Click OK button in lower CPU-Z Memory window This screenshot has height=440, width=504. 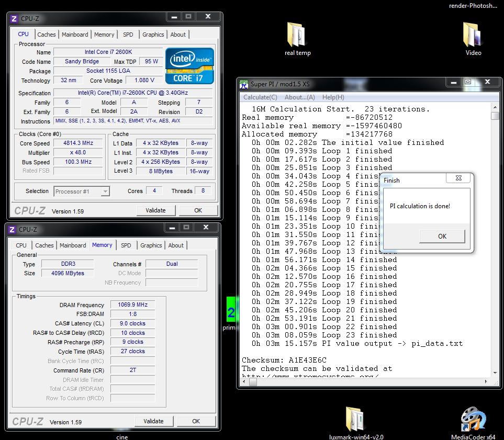coord(196,421)
